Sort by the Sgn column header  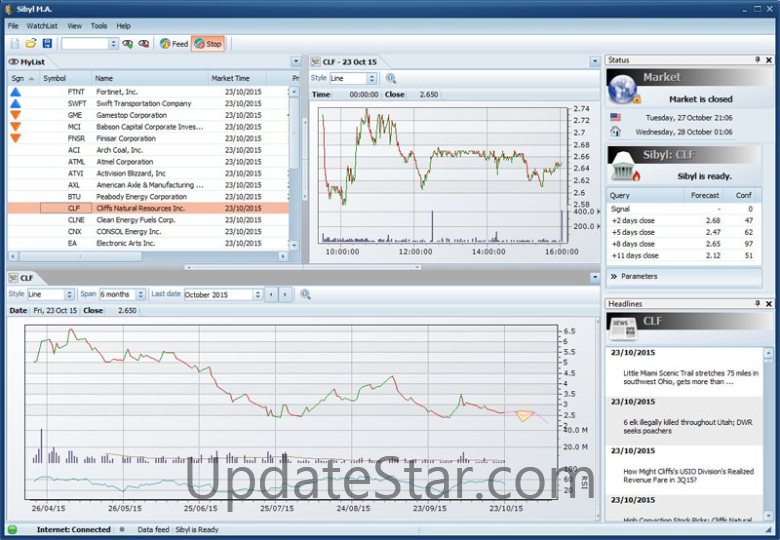23,78
